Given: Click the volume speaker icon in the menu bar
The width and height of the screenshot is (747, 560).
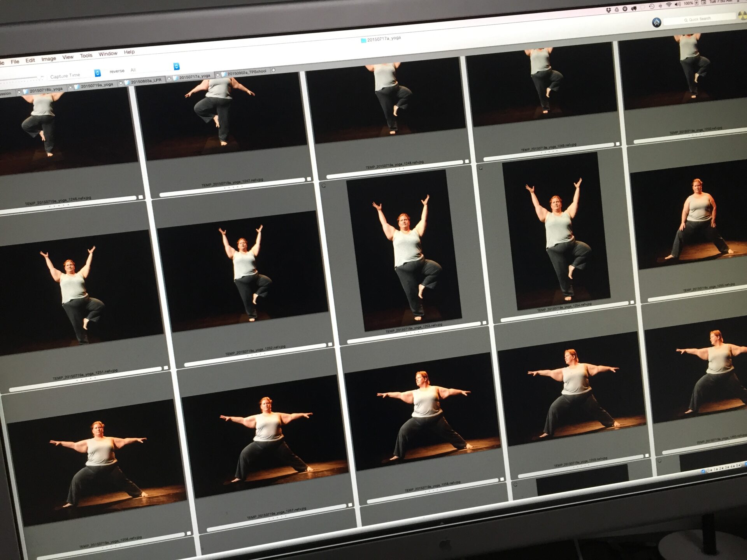Looking at the screenshot, I should tap(678, 4).
